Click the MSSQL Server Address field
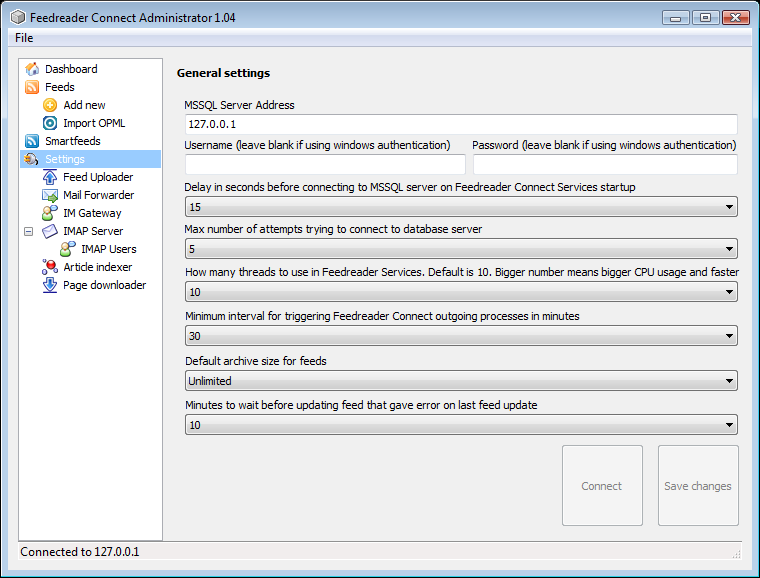760x578 pixels. (x=461, y=124)
